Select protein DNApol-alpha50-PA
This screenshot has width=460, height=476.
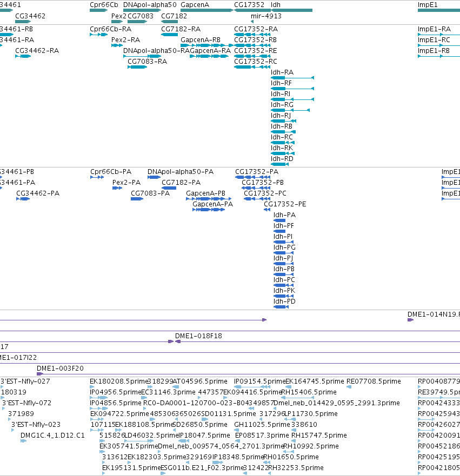(x=181, y=172)
